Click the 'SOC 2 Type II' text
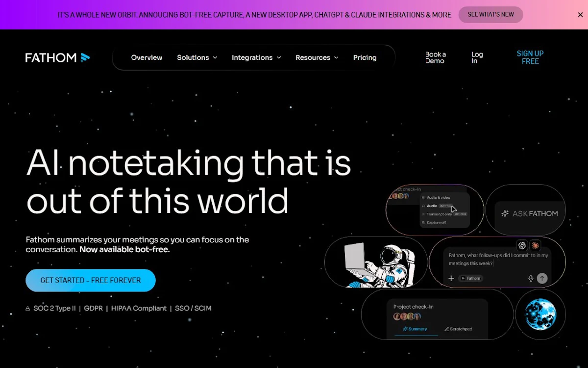Image resolution: width=588 pixels, height=368 pixels. [x=54, y=308]
